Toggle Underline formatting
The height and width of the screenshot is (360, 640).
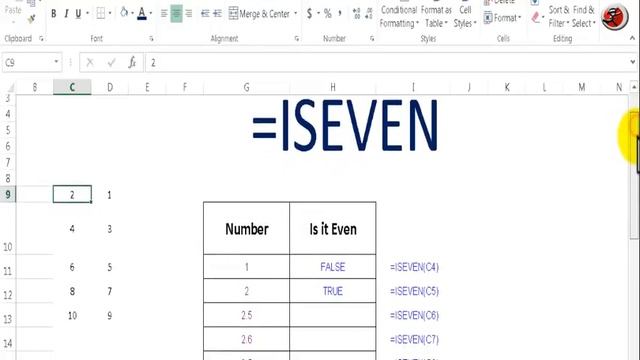click(78, 14)
